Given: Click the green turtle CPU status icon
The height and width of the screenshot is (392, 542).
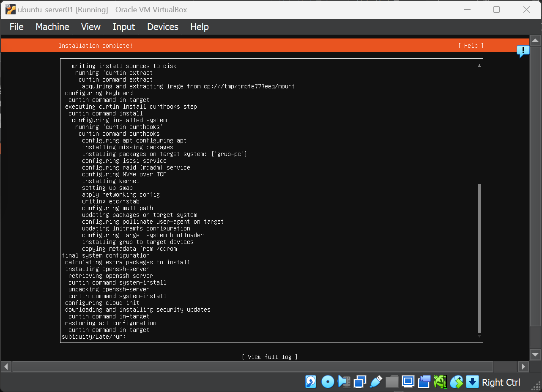Looking at the screenshot, I should point(440,382).
